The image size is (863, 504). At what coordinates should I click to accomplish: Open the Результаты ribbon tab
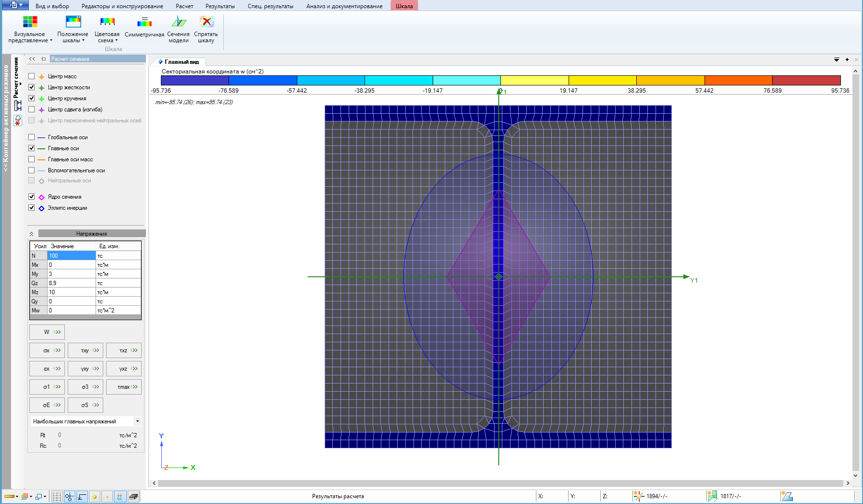coord(220,6)
